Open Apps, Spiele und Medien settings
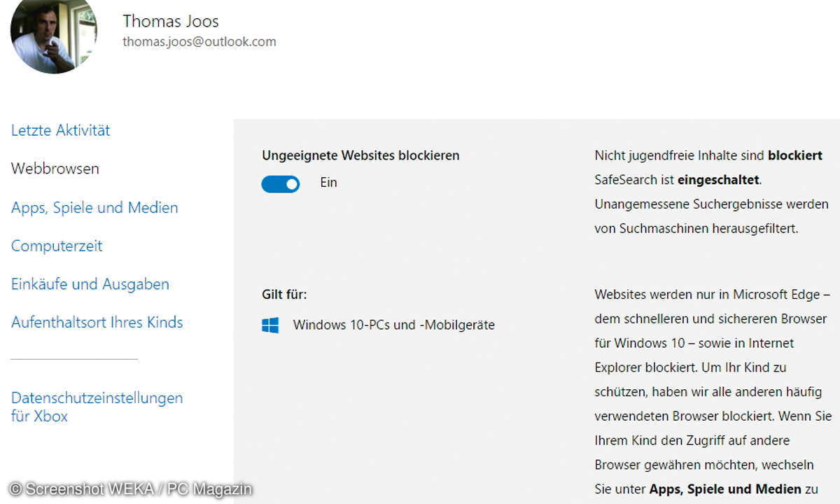 [94, 208]
